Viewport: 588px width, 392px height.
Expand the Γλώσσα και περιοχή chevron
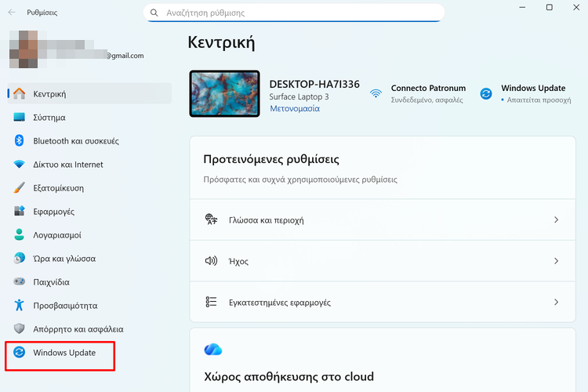[556, 220]
